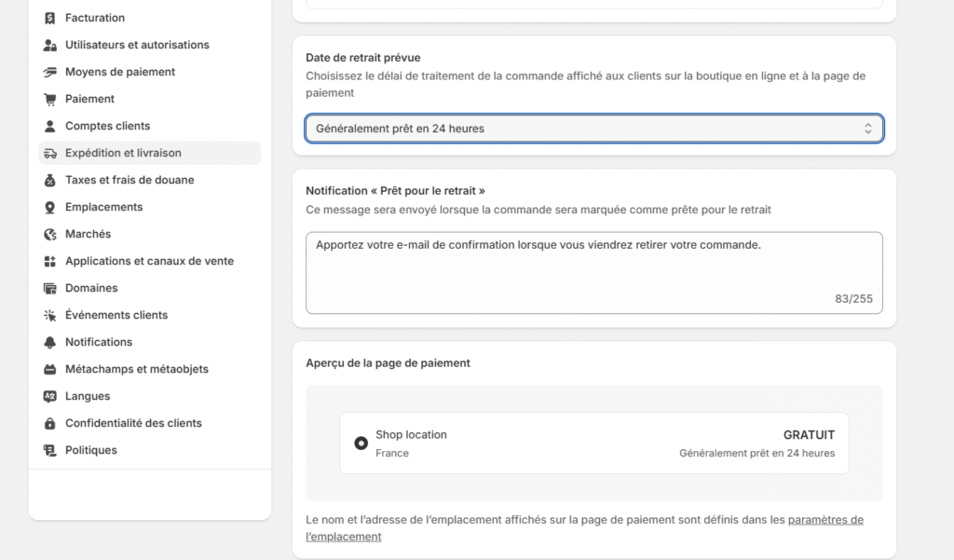The image size is (954, 560).
Task: Click the Date de retrait prévue heading
Action: (363, 58)
